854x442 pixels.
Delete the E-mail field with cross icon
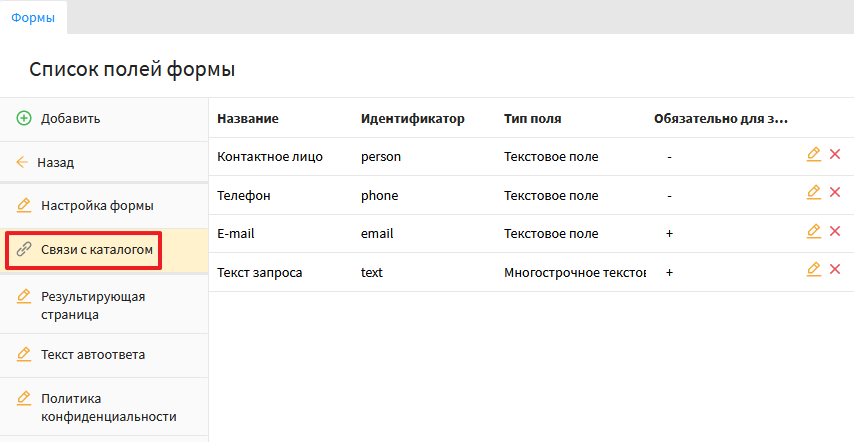click(x=835, y=231)
